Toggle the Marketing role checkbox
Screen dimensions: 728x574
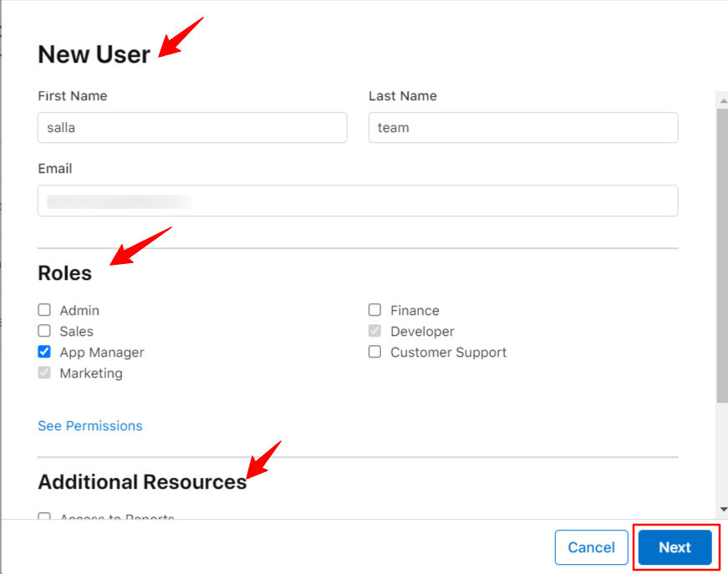click(44, 373)
